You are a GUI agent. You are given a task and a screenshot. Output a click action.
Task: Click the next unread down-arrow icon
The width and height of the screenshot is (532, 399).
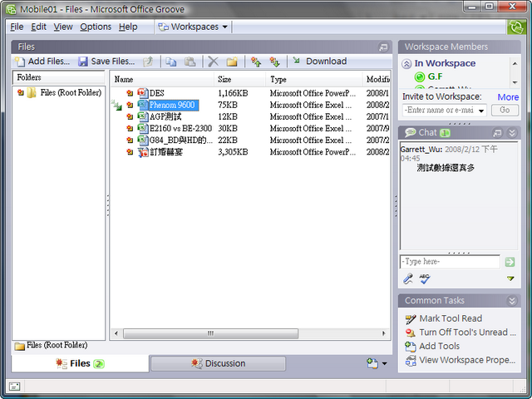[274, 62]
